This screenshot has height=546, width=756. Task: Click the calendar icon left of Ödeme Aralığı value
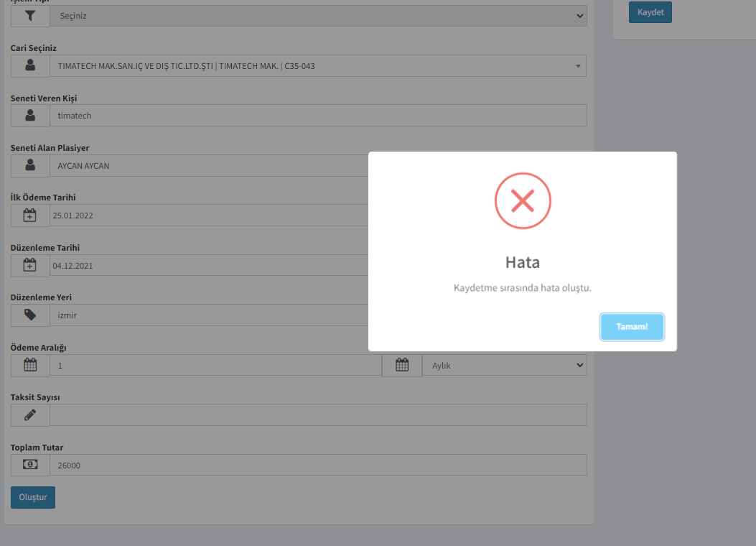point(30,366)
